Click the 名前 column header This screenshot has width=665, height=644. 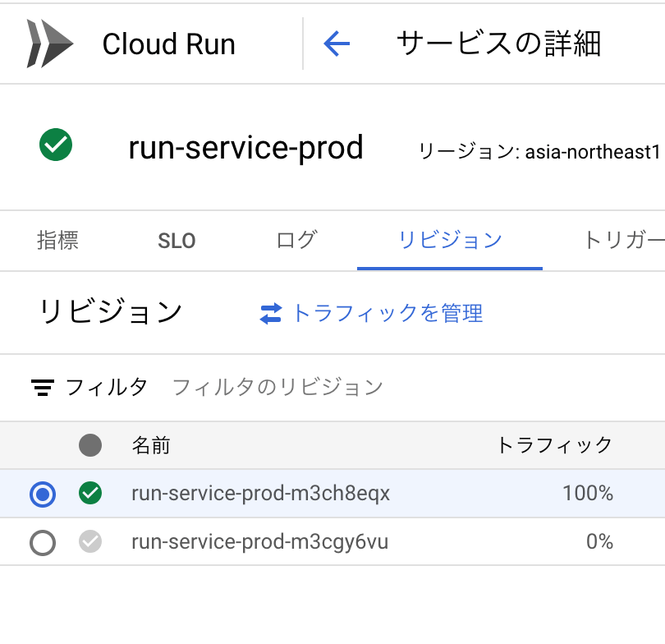[x=151, y=445]
